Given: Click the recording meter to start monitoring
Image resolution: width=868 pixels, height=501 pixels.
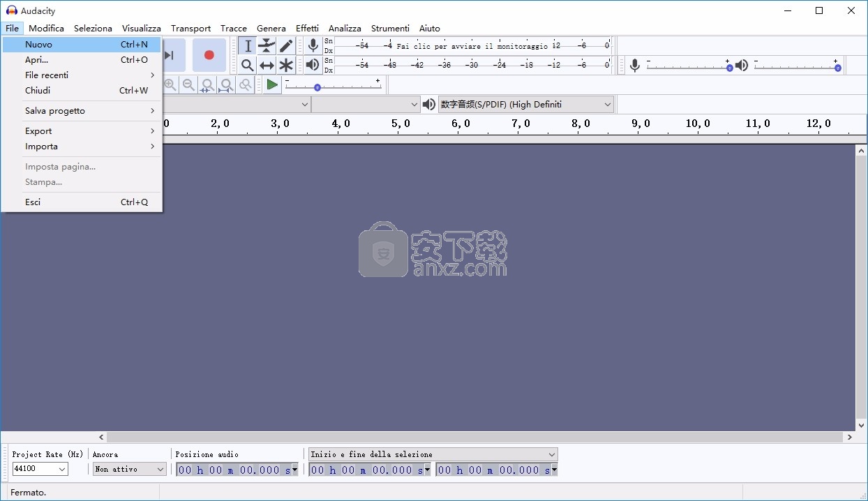Looking at the screenshot, I should coord(472,46).
